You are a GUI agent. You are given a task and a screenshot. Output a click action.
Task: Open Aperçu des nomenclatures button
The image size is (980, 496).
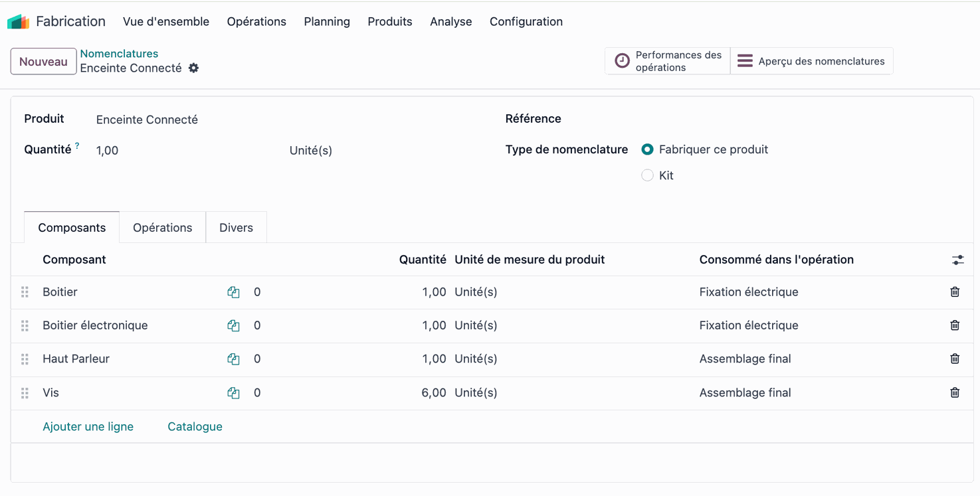point(812,61)
